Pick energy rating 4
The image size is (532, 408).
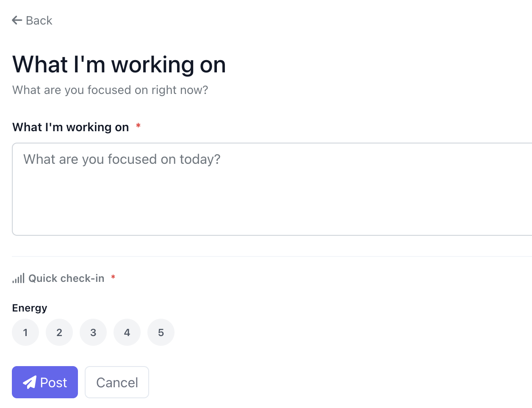[127, 332]
